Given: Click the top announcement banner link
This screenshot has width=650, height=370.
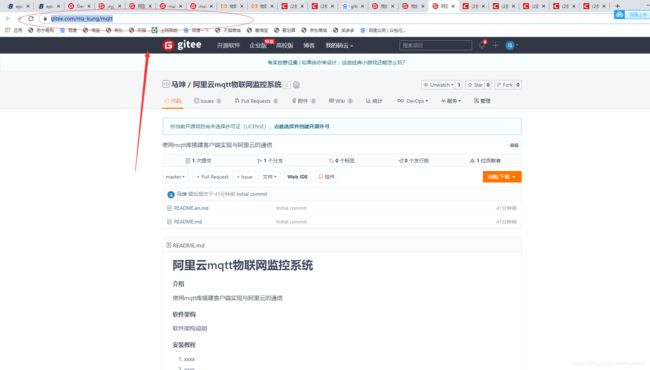Looking at the screenshot, I should [x=336, y=63].
